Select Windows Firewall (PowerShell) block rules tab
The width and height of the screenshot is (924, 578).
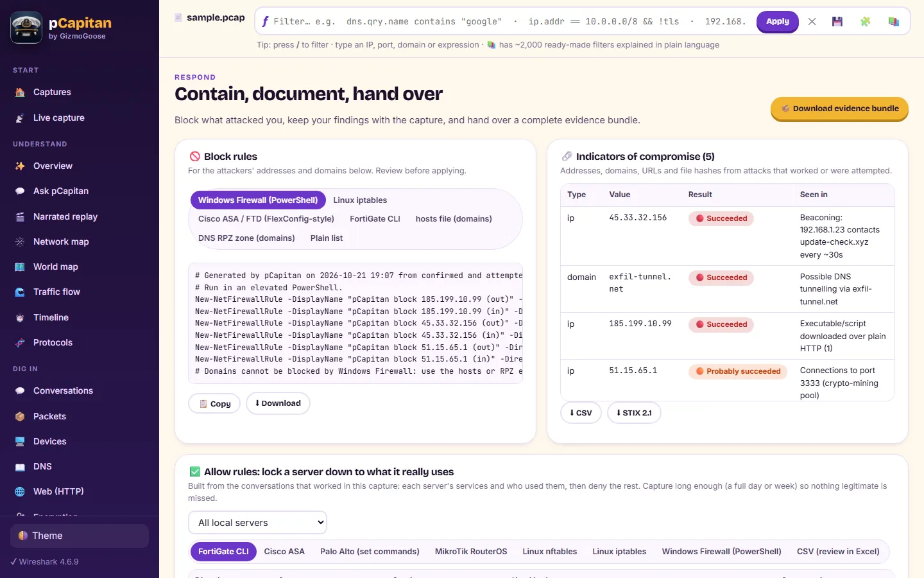click(258, 200)
